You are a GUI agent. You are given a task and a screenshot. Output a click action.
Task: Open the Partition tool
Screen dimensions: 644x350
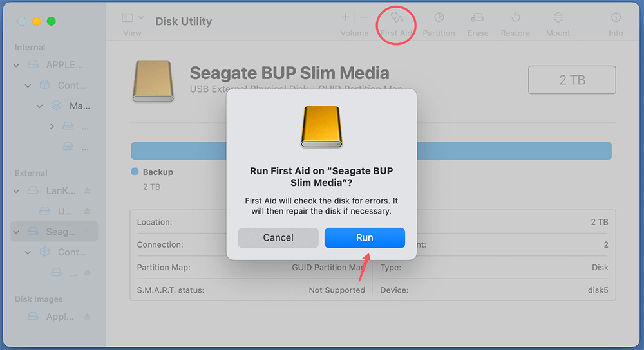[x=439, y=18]
